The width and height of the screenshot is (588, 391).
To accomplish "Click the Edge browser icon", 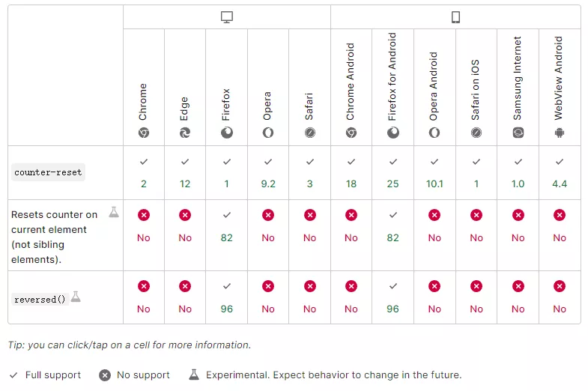I will pyautogui.click(x=185, y=133).
